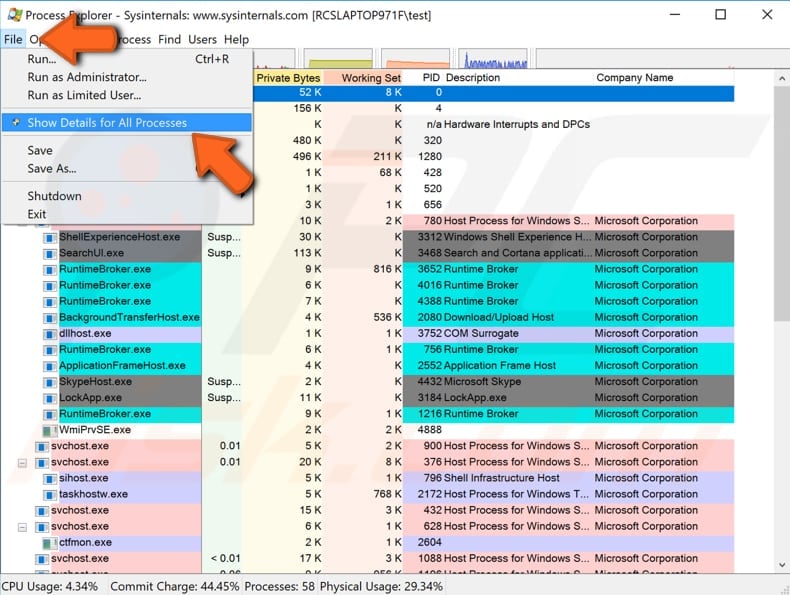Image resolution: width=790 pixels, height=595 pixels.
Task: Collapse the svchost.exe PID 628 tree node
Action: [22, 527]
